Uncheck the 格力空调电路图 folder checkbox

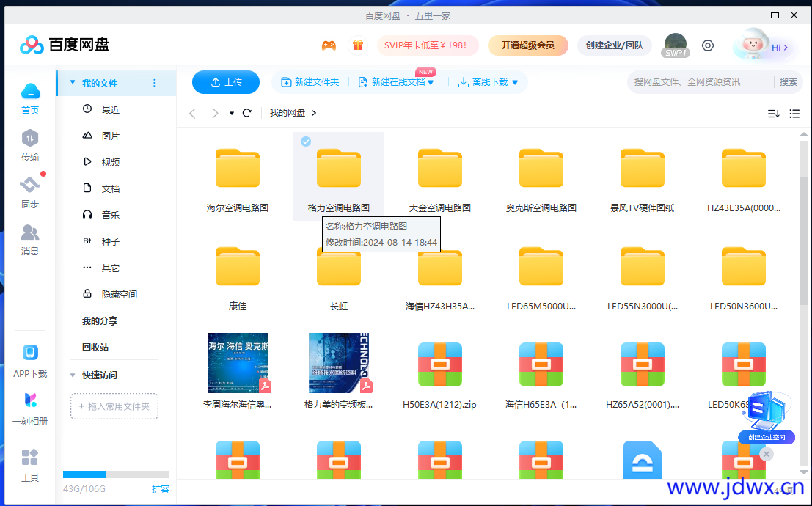(306, 142)
